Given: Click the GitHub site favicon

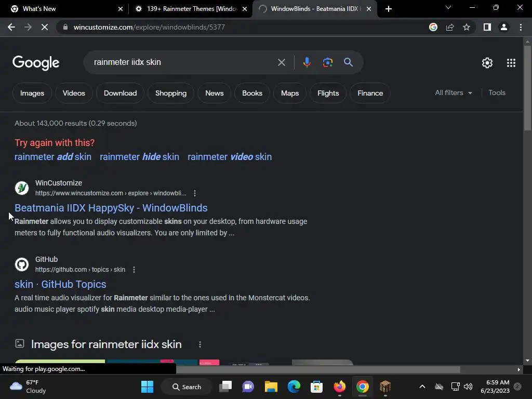Looking at the screenshot, I should point(22,264).
